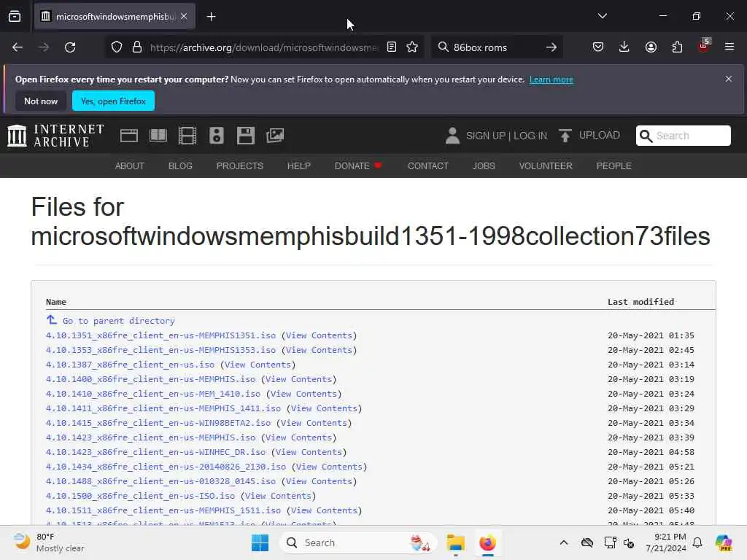
Task: Open the extensions puzzle icon
Action: point(677,47)
